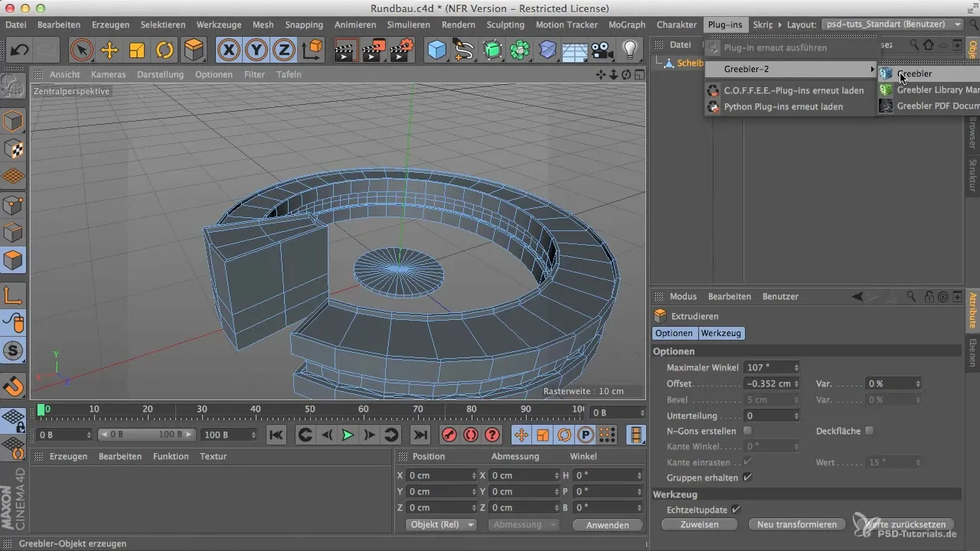
Task: Add a cube primitive object
Action: coord(436,51)
